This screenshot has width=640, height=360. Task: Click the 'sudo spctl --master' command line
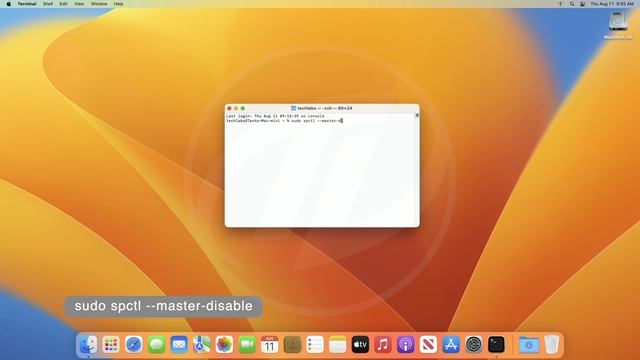(x=284, y=120)
